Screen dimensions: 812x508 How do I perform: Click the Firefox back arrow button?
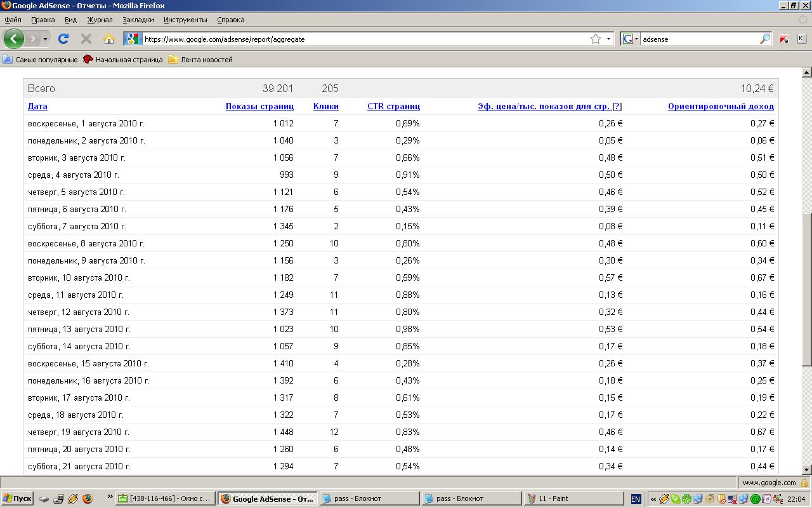click(13, 39)
